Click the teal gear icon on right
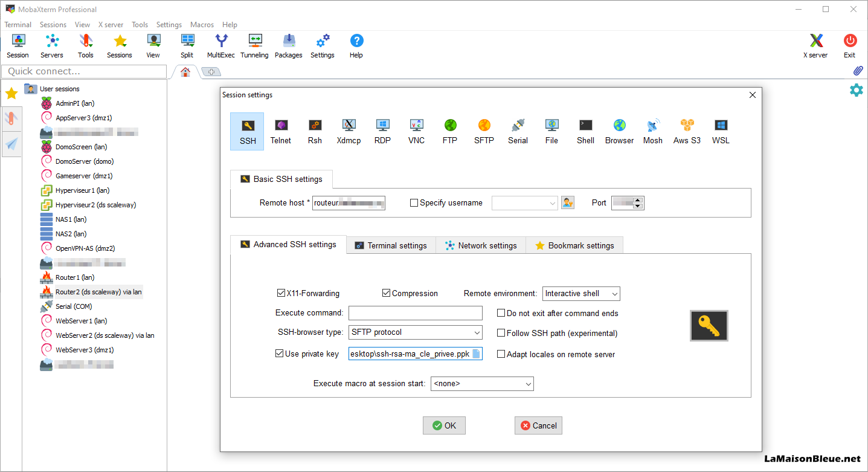This screenshot has height=472, width=868. tap(856, 91)
